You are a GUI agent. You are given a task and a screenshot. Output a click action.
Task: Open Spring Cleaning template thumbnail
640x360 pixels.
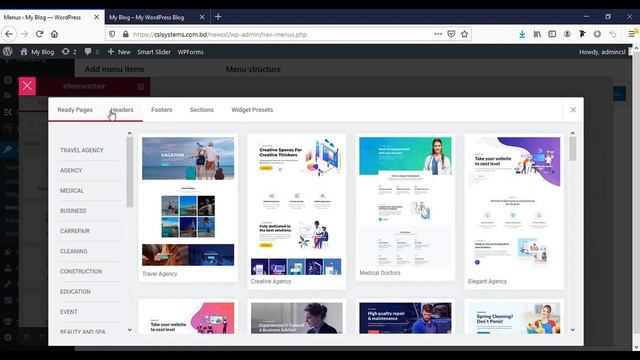pos(514,318)
